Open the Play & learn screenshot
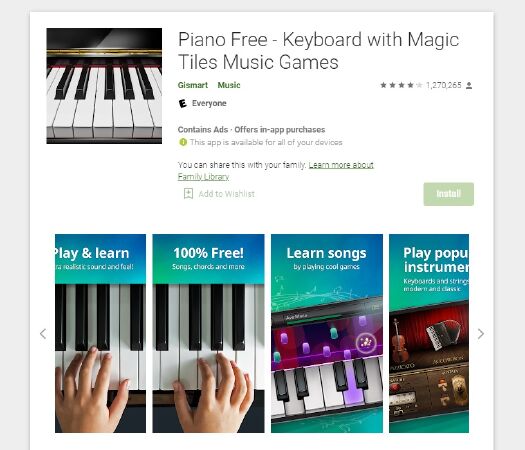The width and height of the screenshot is (525, 450). (100, 333)
